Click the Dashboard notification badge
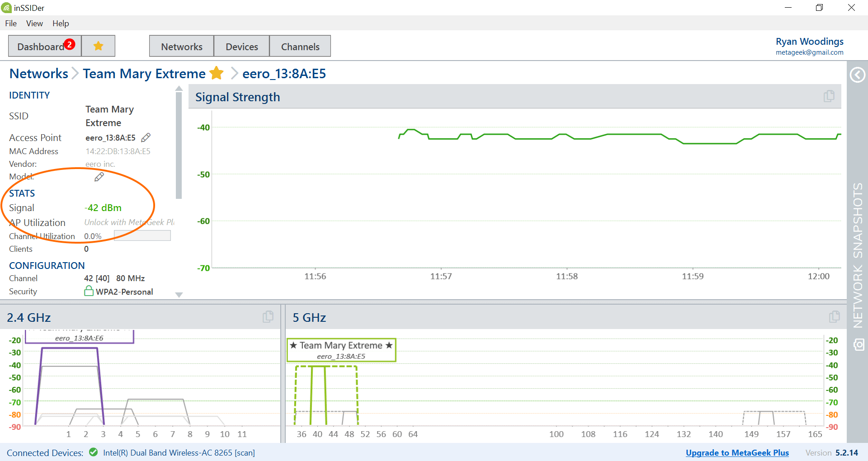Image resolution: width=868 pixels, height=461 pixels. [70, 44]
